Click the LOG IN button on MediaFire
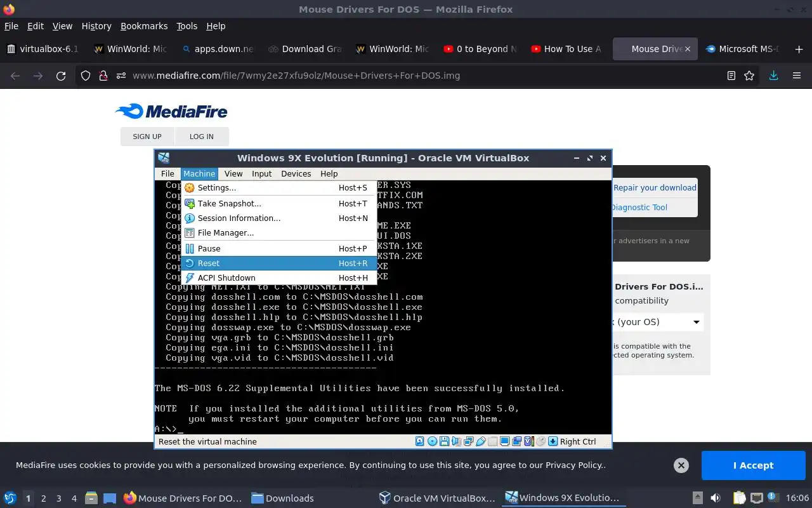 pos(202,137)
